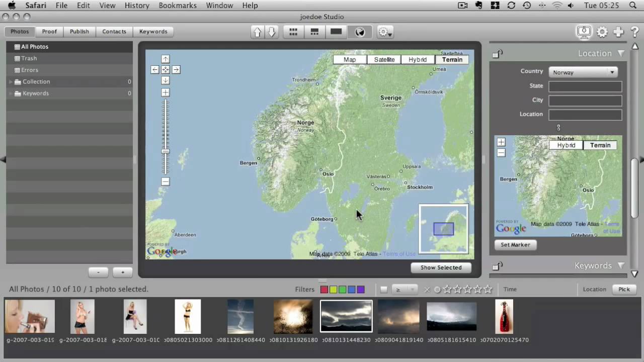Viewport: 644px width, 362px height.
Task: Select Terrain view on main map
Action: pos(452,59)
